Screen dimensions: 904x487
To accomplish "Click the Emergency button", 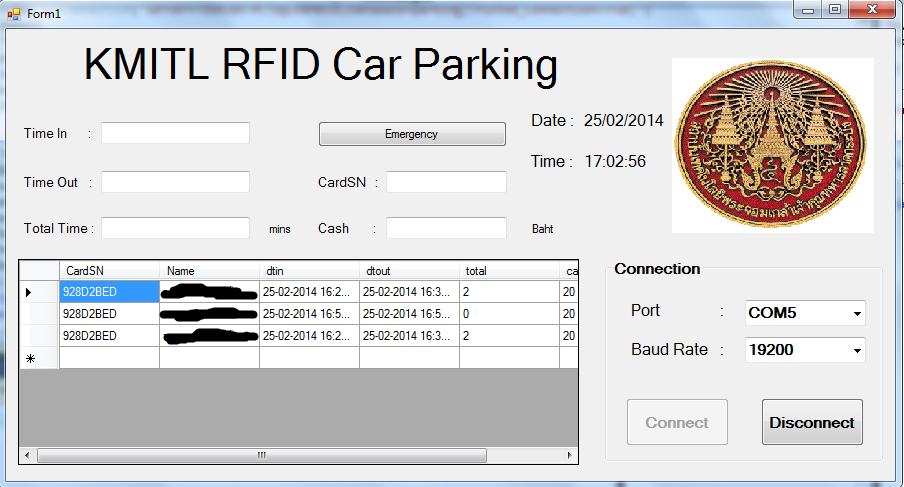I will (x=412, y=134).
